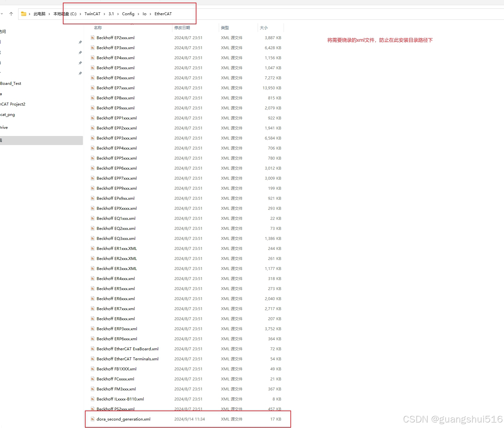Click icon of Beckhoff ER4xxx.xml

click(93, 279)
